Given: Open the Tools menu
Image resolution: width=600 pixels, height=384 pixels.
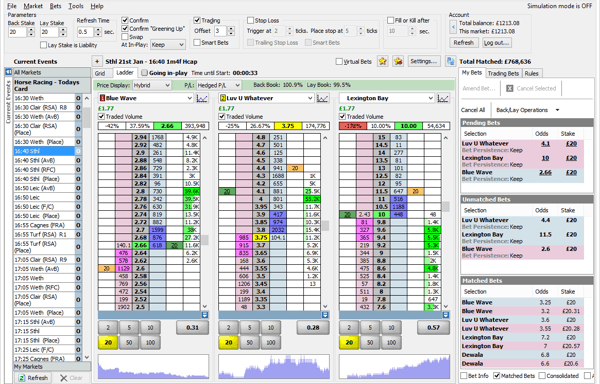Looking at the screenshot, I should [x=76, y=6].
